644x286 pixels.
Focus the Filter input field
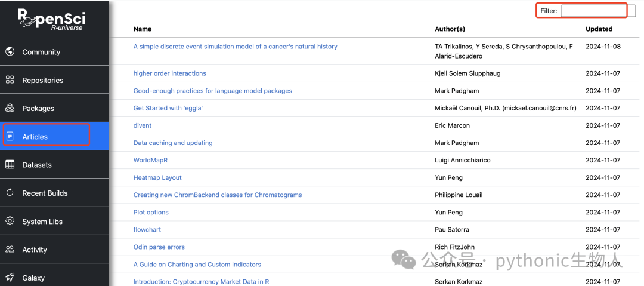pos(598,11)
